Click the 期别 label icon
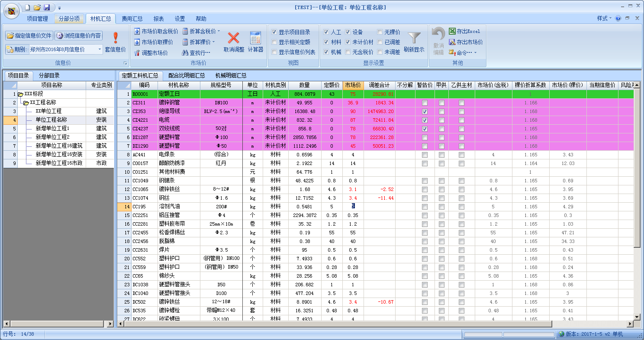The image size is (644, 340). (10, 49)
